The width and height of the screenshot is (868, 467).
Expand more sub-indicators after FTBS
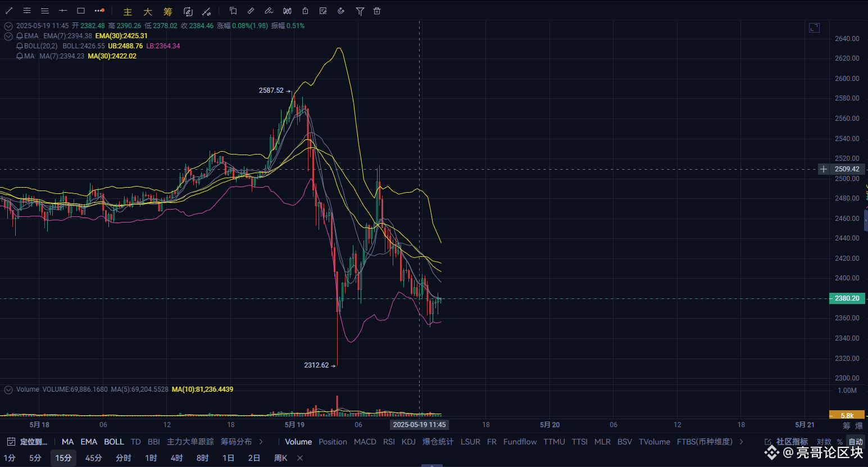742,442
